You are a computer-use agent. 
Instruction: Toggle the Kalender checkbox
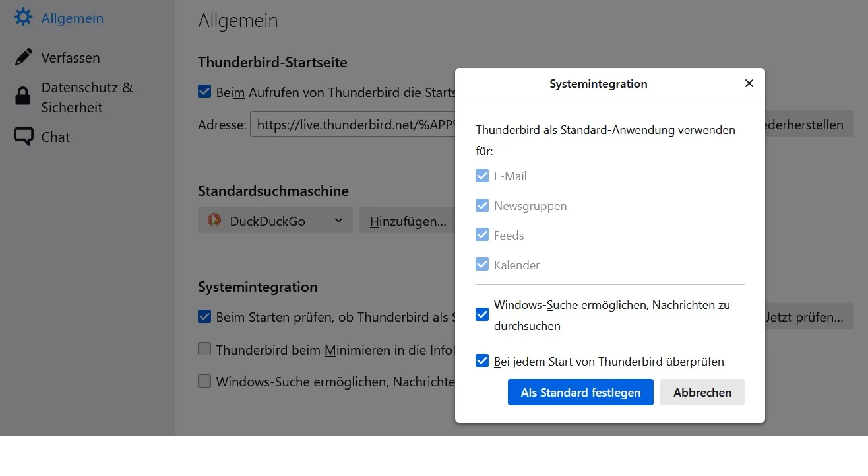482,265
